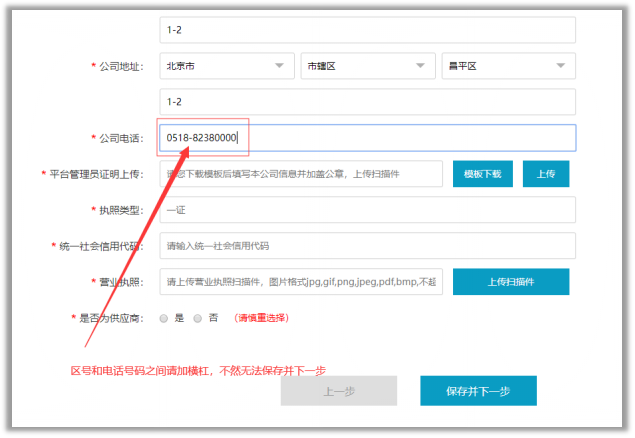Open the 北京市 province dropdown
Viewport: 635px width, 438px height.
pos(226,66)
